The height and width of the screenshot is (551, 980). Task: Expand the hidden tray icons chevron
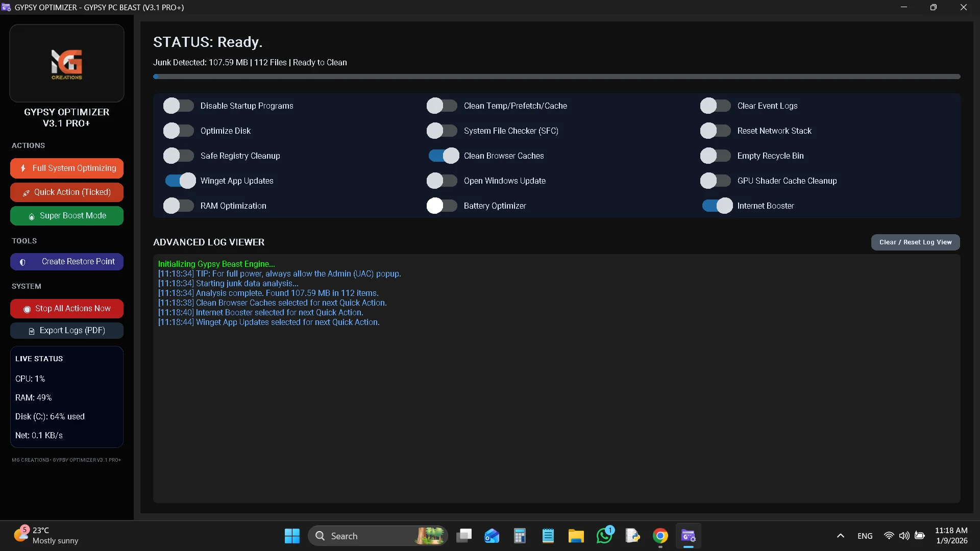click(x=840, y=536)
